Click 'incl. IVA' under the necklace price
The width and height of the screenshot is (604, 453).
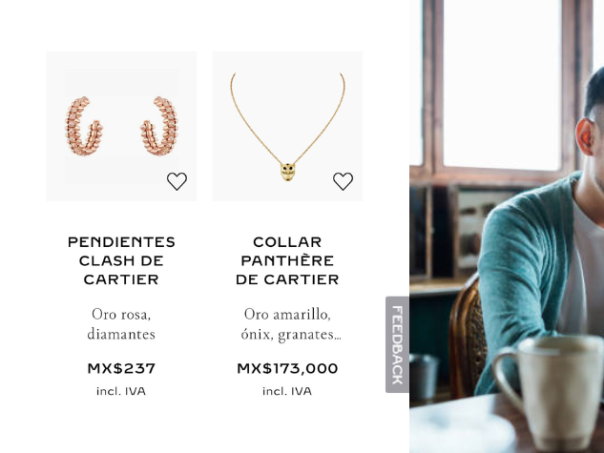pos(287,391)
